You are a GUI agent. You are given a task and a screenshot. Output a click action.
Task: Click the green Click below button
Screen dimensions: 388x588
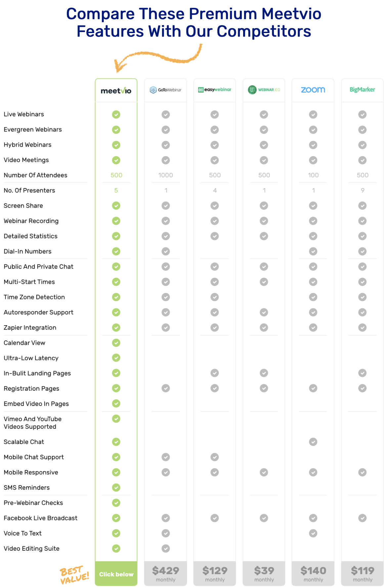pyautogui.click(x=116, y=574)
